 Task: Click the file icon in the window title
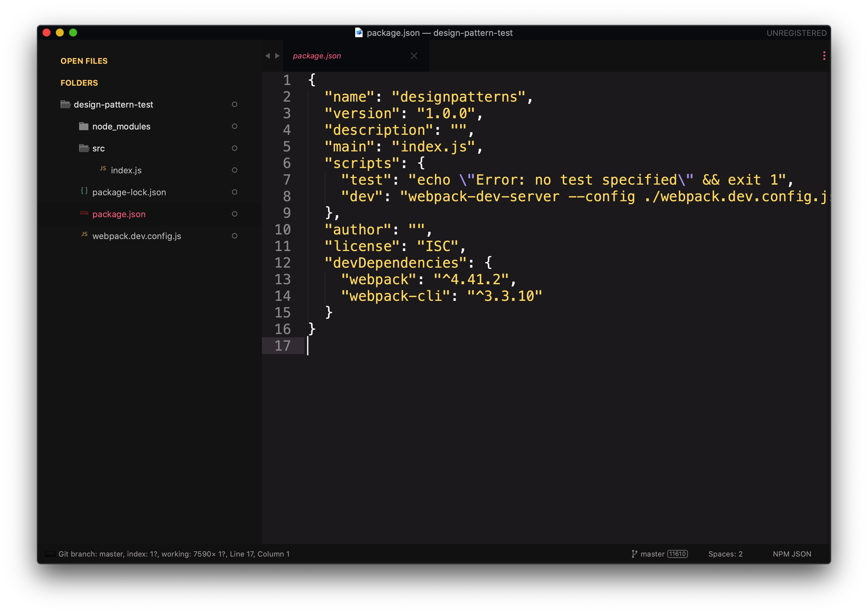(358, 33)
